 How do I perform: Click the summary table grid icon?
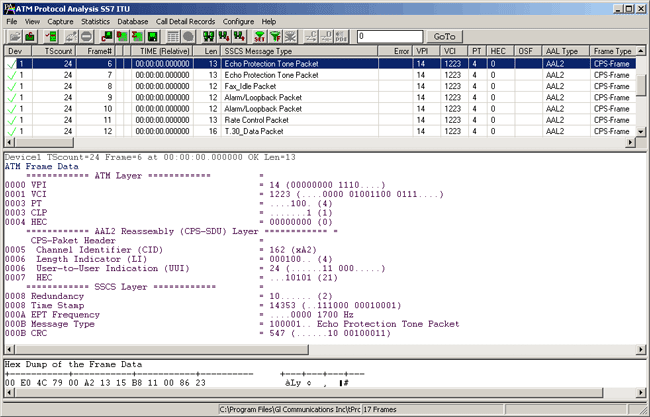tap(173, 36)
